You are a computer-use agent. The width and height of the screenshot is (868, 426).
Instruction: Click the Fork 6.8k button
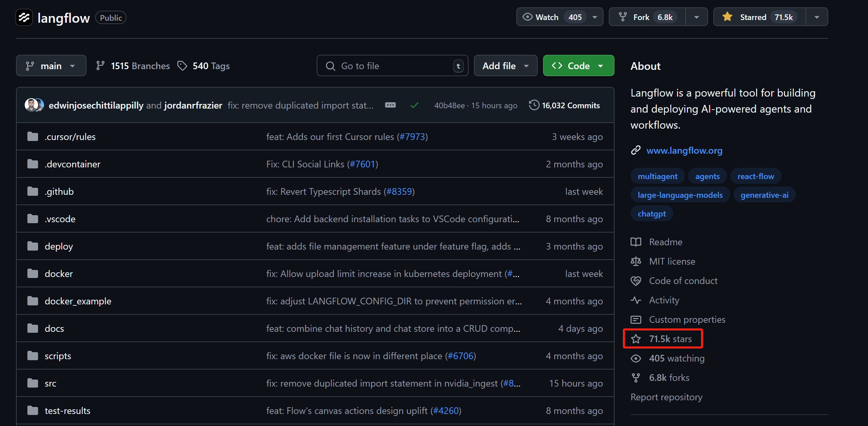coord(647,17)
